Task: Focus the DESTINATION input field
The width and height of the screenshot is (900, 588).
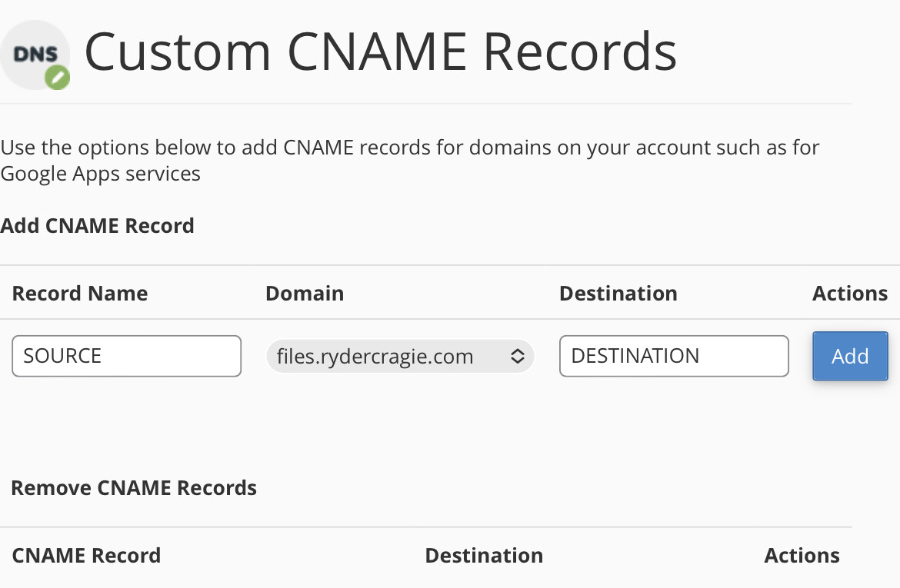Action: coord(674,356)
